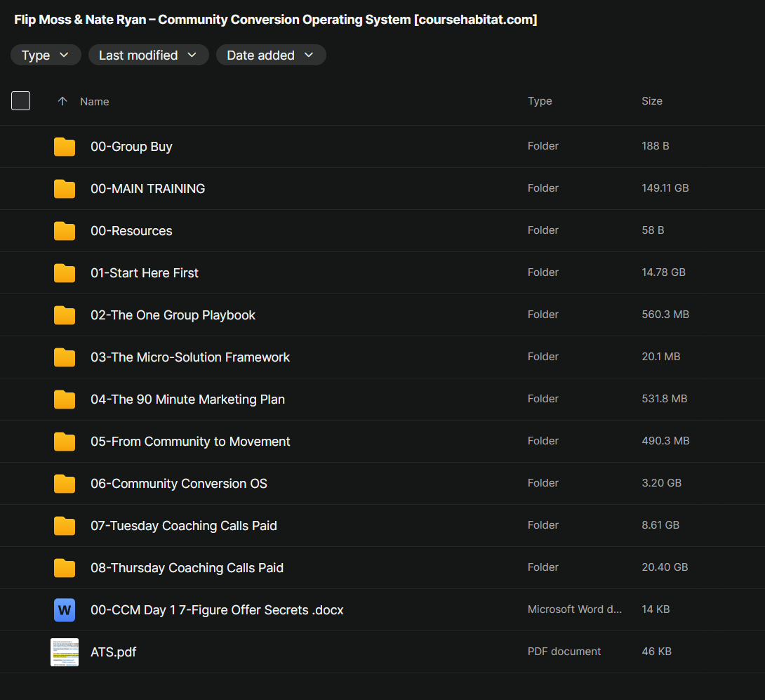Click folder icon for 06-Community Conversion OS
Viewport: 765px width, 700px height.
pos(65,484)
